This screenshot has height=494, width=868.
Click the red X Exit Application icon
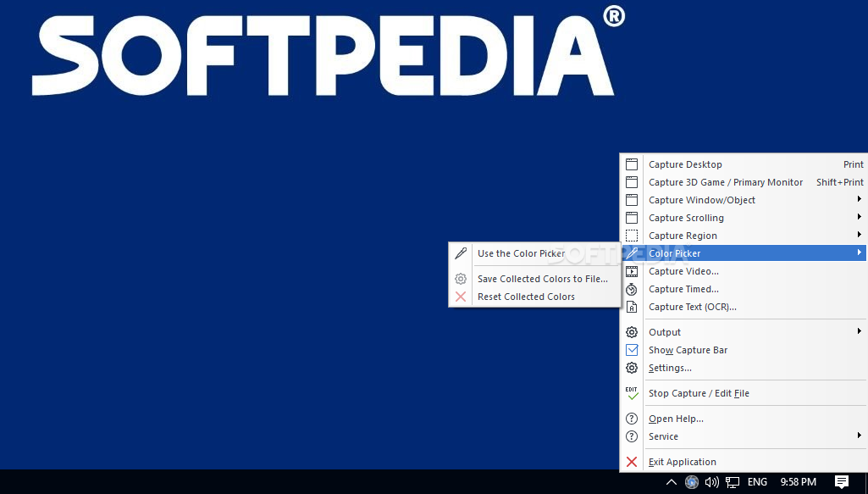pyautogui.click(x=632, y=462)
